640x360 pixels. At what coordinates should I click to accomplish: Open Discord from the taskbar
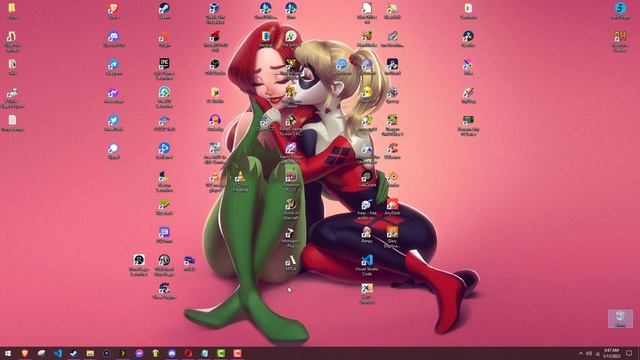[x=172, y=353]
